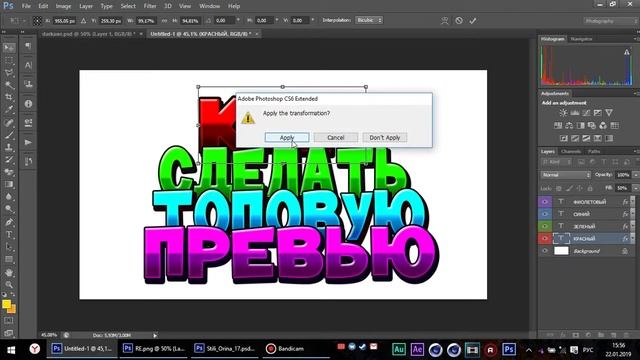The height and width of the screenshot is (360, 640).
Task: Hide the ФИОЛЕТОВЫЙ layer
Action: (x=544, y=202)
